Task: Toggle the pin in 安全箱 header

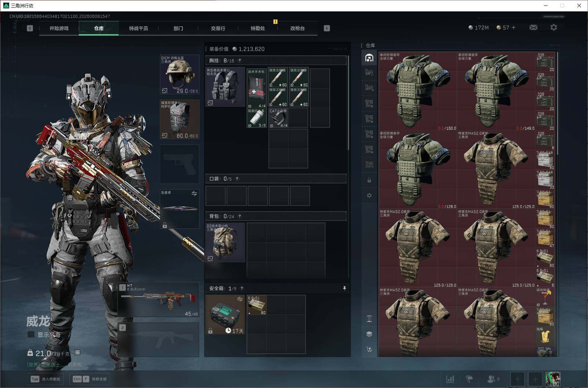Action: pos(344,288)
